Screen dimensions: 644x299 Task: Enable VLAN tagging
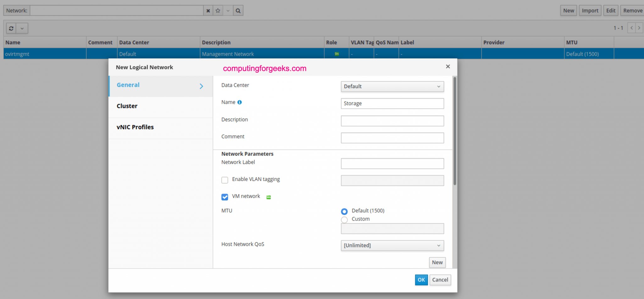click(x=225, y=180)
